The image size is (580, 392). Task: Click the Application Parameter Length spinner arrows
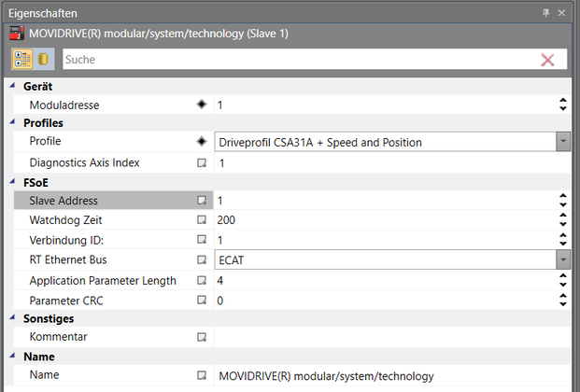pos(563,281)
